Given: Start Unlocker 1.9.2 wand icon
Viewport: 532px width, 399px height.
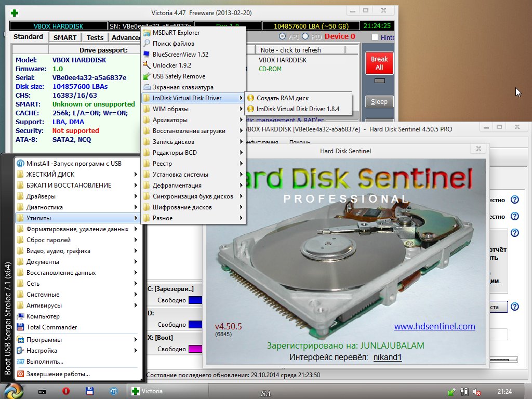Looking at the screenshot, I should (147, 65).
